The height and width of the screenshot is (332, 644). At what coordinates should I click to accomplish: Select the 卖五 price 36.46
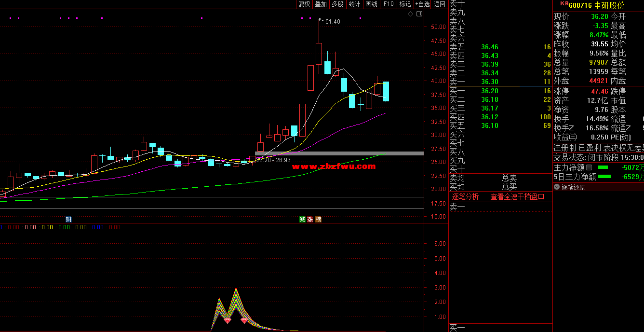490,47
